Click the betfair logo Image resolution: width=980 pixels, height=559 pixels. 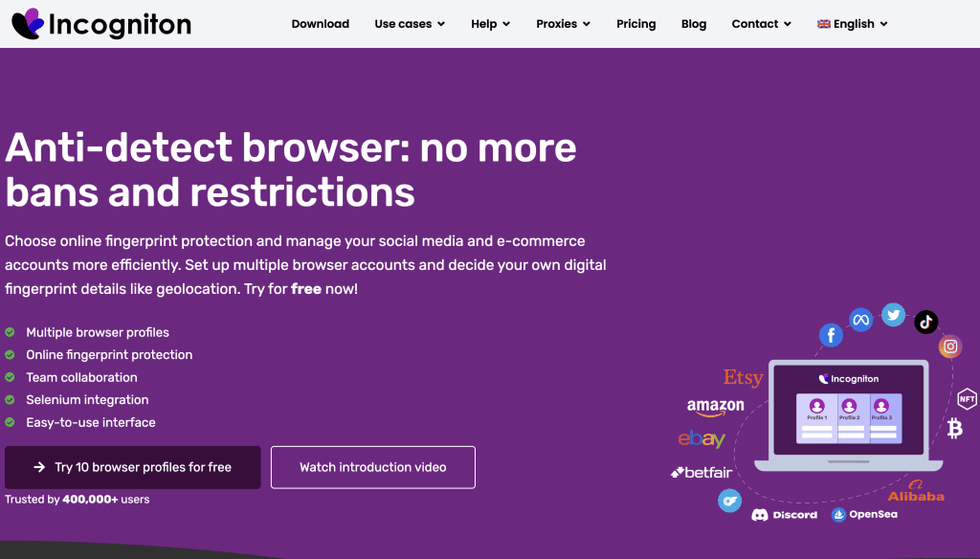[702, 473]
